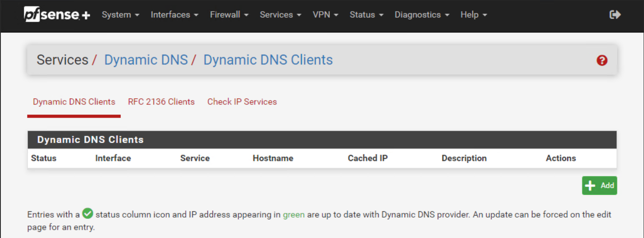Switch to the Check IP Services tab

[242, 102]
